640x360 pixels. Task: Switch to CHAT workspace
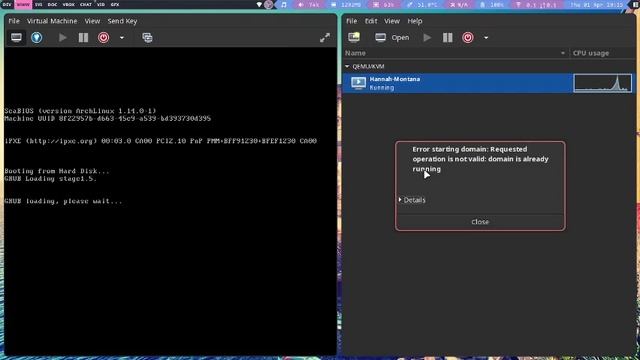[x=86, y=4]
